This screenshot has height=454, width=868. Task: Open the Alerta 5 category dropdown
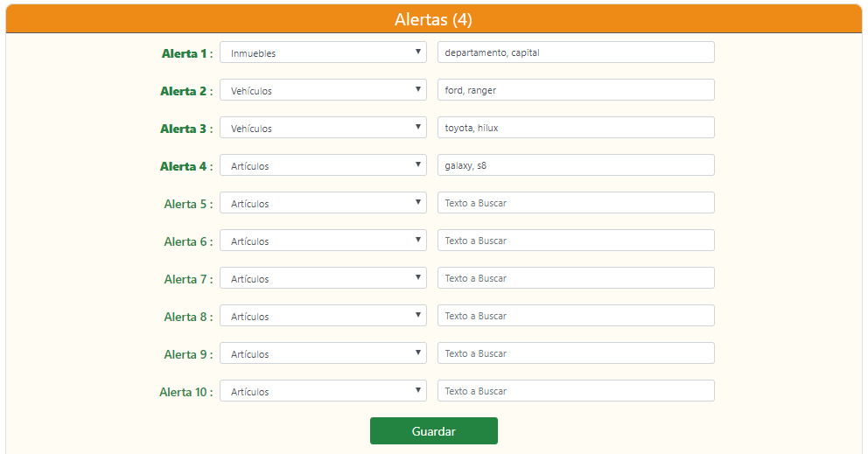[323, 203]
